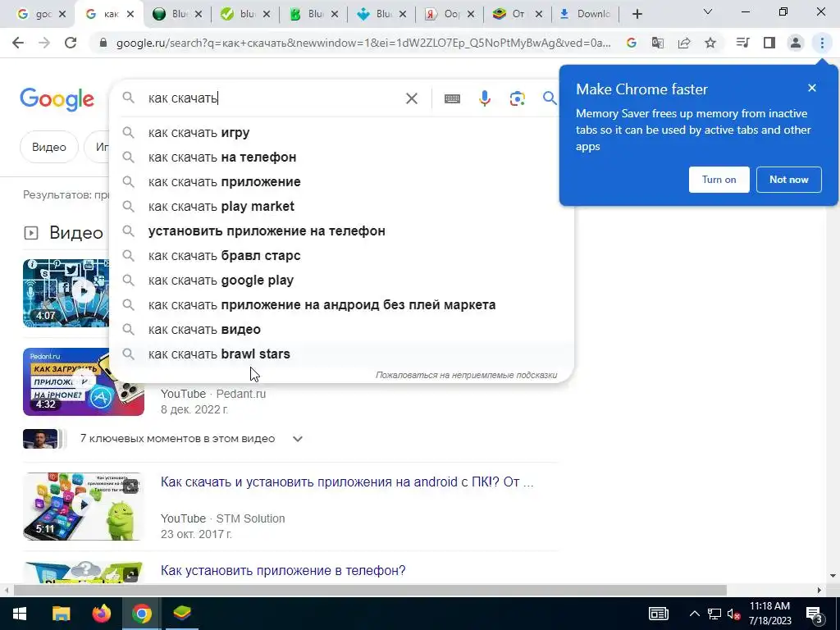Screen dimensions: 840x630
Task: Choose suggestion как скачать brawl stars
Action: coord(341,354)
